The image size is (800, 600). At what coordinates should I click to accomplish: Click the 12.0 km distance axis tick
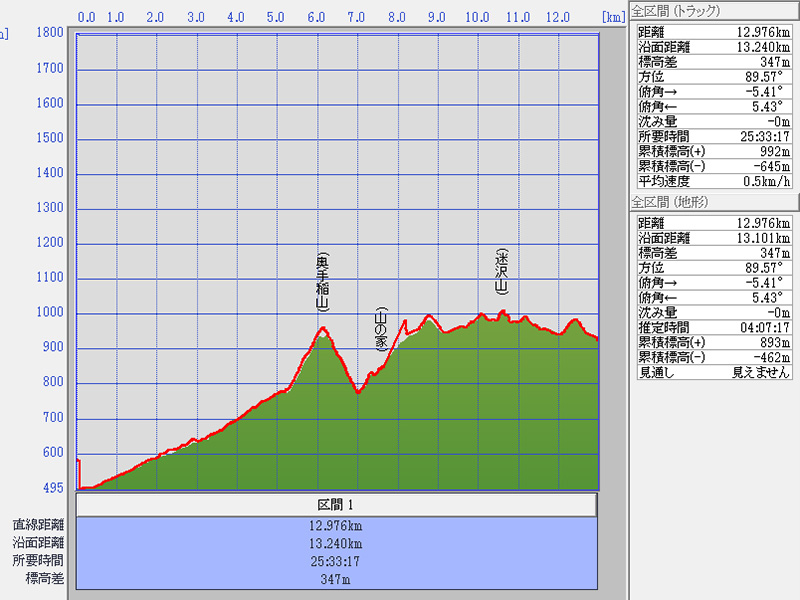tap(558, 17)
